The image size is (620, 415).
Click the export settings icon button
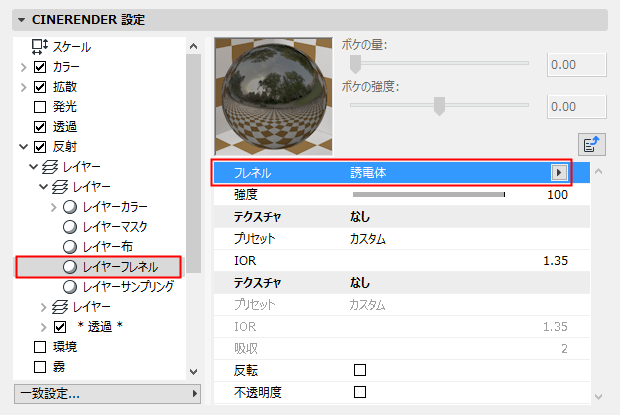point(592,144)
